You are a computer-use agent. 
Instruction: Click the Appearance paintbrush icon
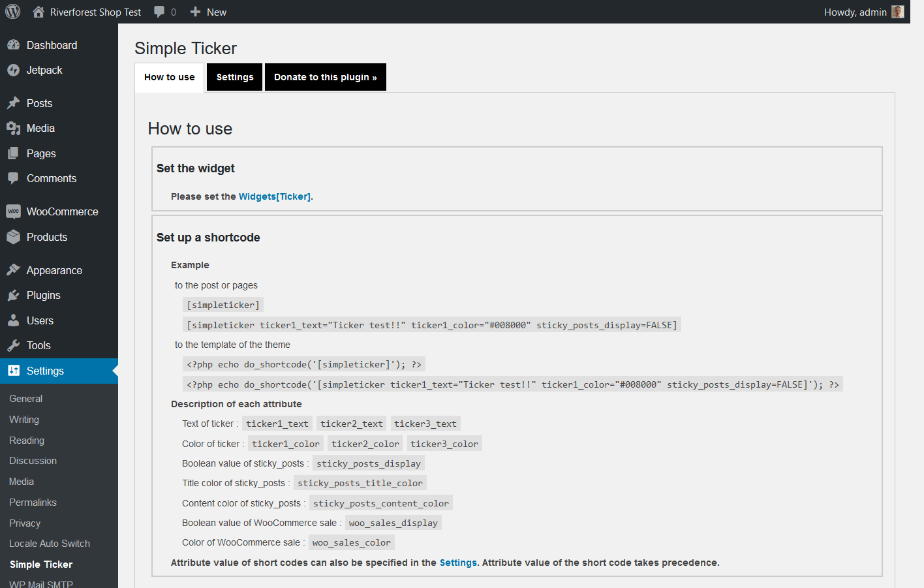(x=13, y=270)
